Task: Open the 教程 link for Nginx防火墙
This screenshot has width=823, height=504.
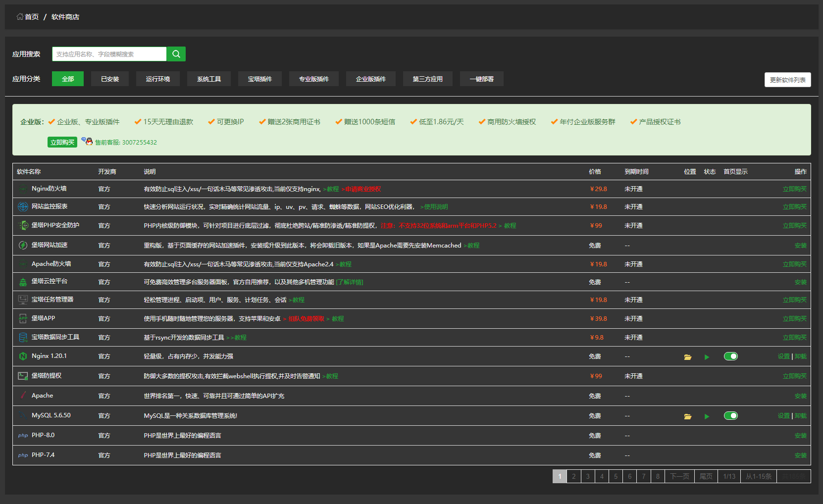Action: 331,189
